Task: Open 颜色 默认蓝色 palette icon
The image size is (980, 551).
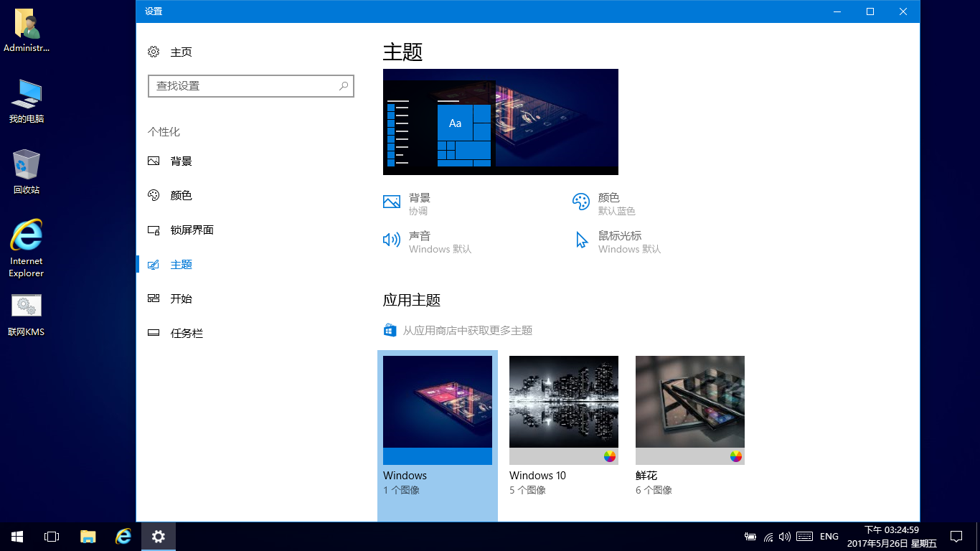Action: 581,202
